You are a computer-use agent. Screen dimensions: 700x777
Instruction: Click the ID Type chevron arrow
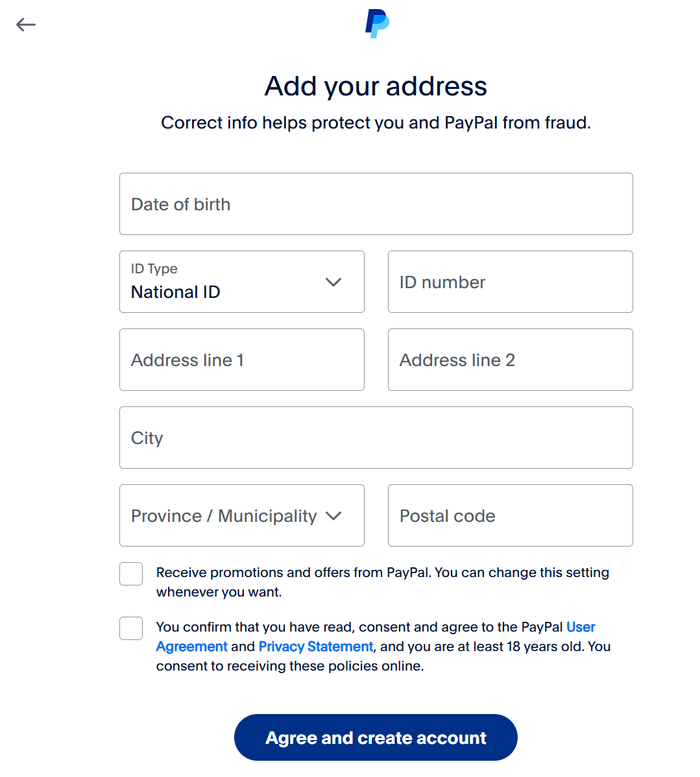point(333,282)
